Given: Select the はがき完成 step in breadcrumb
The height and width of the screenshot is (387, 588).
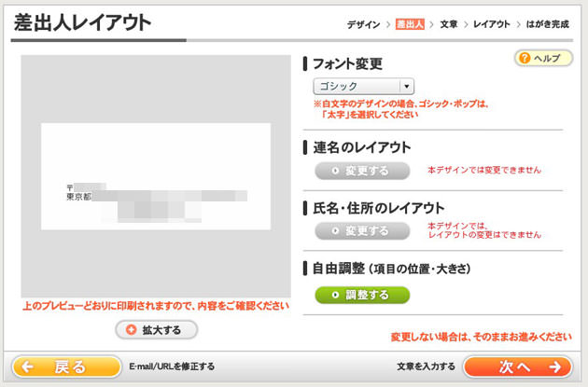Looking at the screenshot, I should [548, 25].
